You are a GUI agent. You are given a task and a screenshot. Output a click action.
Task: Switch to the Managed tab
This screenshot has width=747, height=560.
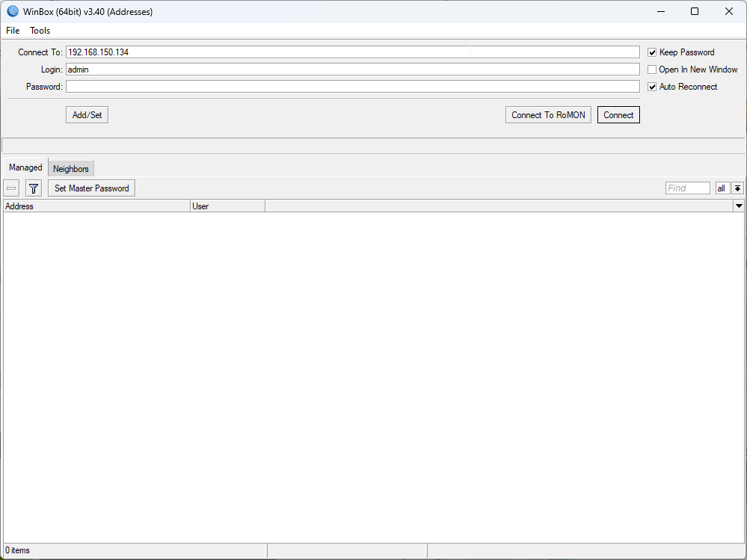click(25, 167)
